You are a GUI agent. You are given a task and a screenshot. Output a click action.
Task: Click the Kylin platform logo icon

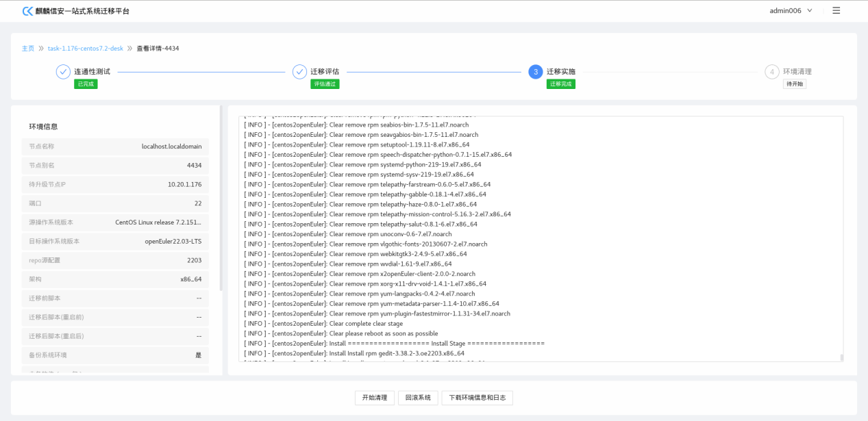pos(28,11)
